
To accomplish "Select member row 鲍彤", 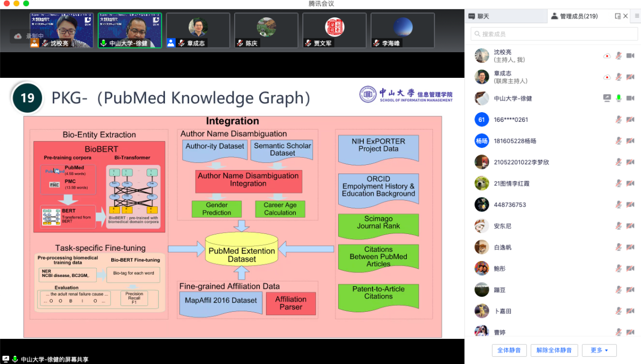I will (x=552, y=268).
